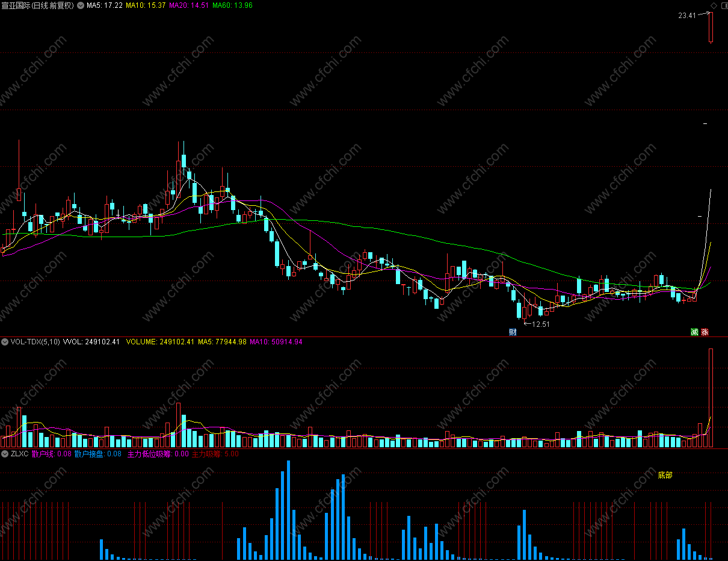Select the MA60: 13.96 indicator label
728x561 pixels.
click(232, 5)
